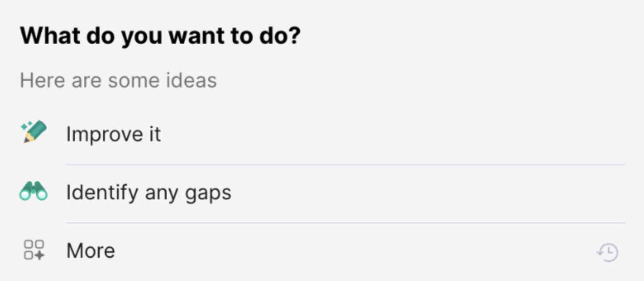Viewport: 644px width, 281px height.
Task: Open history via the clock icon
Action: click(607, 252)
